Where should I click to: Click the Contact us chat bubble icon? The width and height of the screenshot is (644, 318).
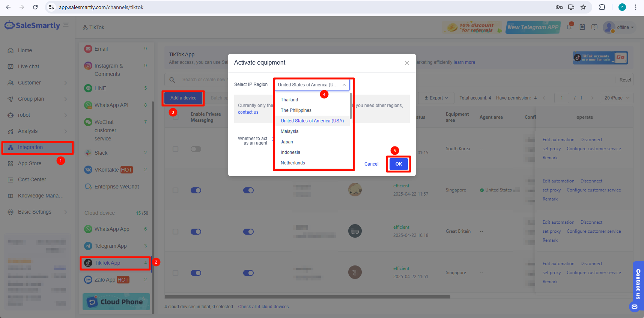[635, 307]
